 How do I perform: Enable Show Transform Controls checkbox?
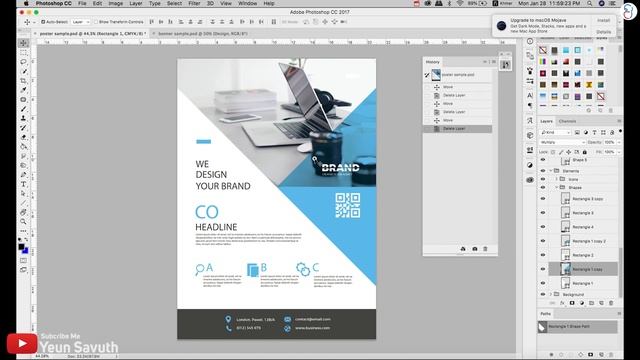96,22
